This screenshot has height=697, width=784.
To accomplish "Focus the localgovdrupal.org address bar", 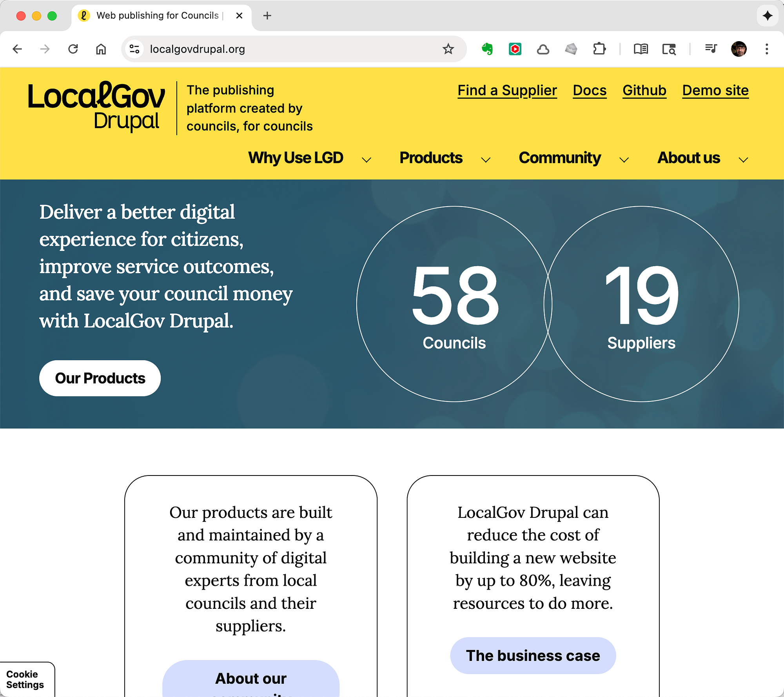I will point(294,49).
